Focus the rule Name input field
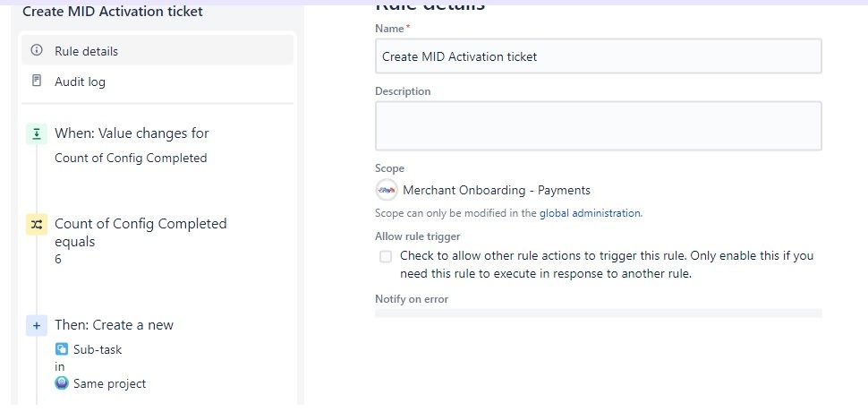The width and height of the screenshot is (868, 412). coord(599,56)
